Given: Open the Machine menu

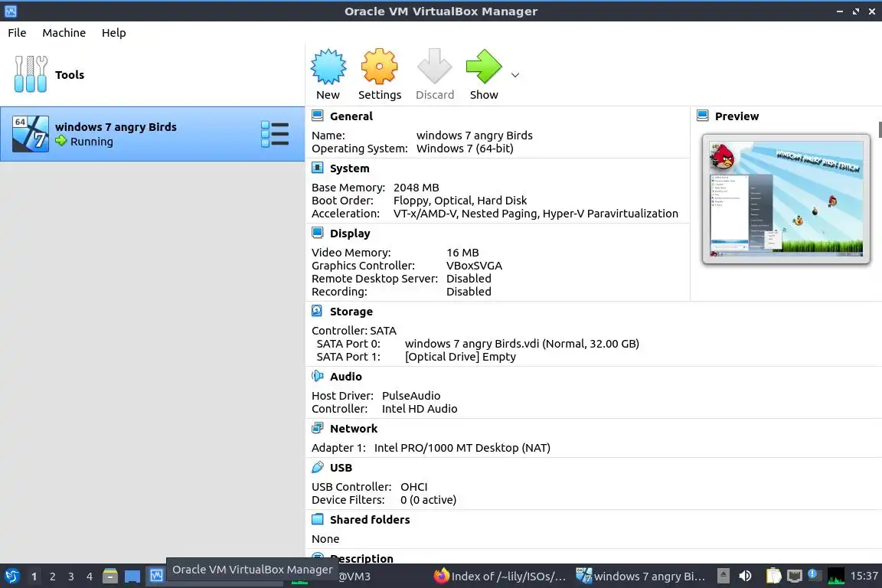Looking at the screenshot, I should click(64, 33).
